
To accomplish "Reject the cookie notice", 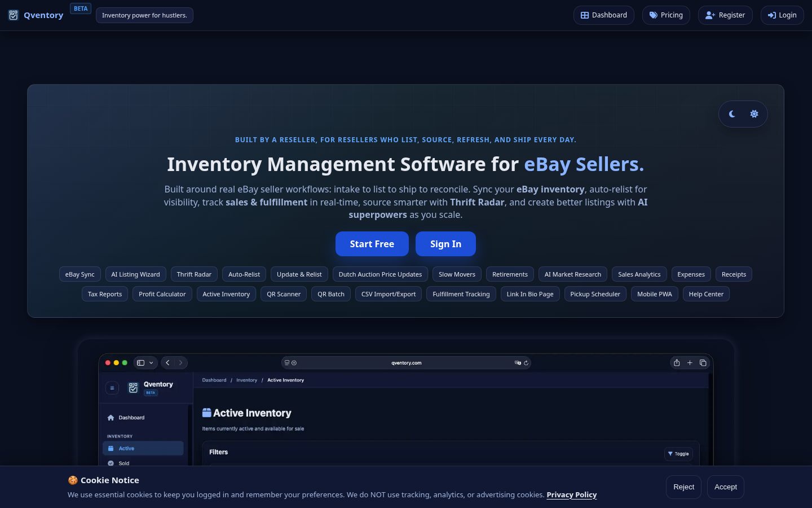I will tap(684, 487).
